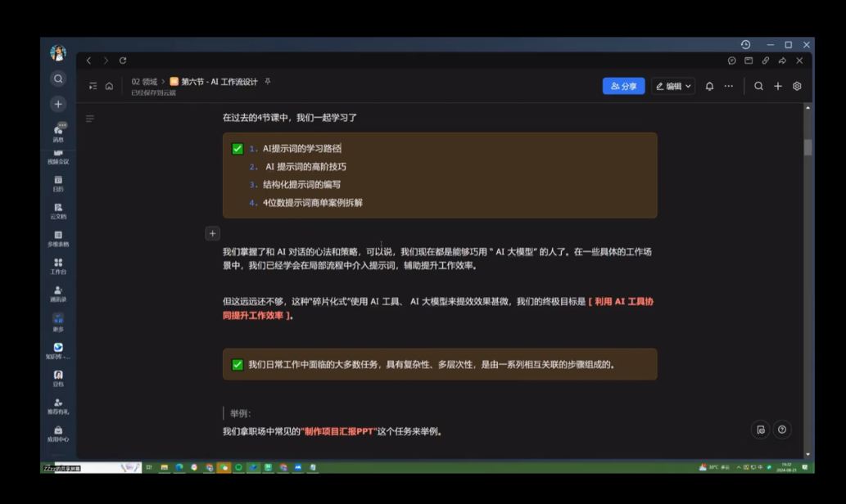Click the sidebar collapse toggle top left

click(x=93, y=85)
